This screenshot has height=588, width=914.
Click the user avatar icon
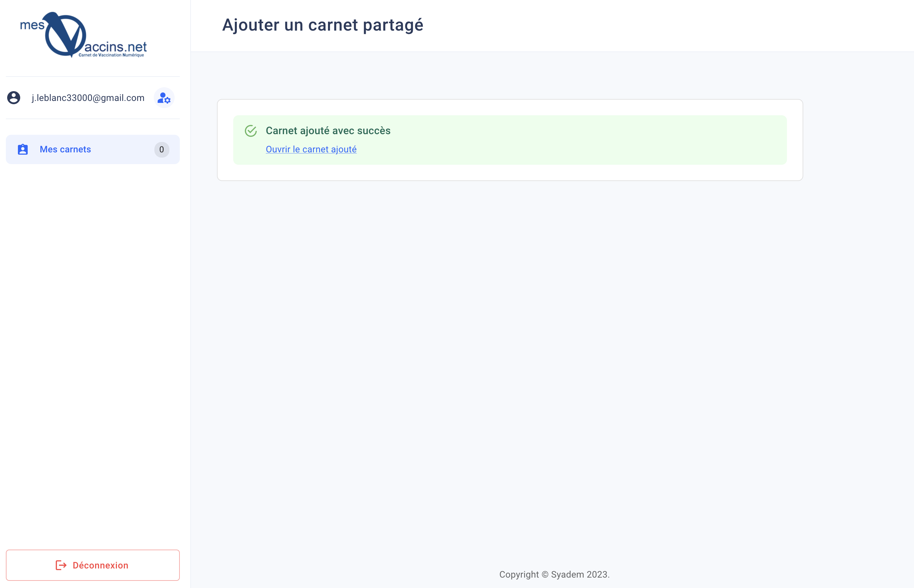pyautogui.click(x=14, y=98)
